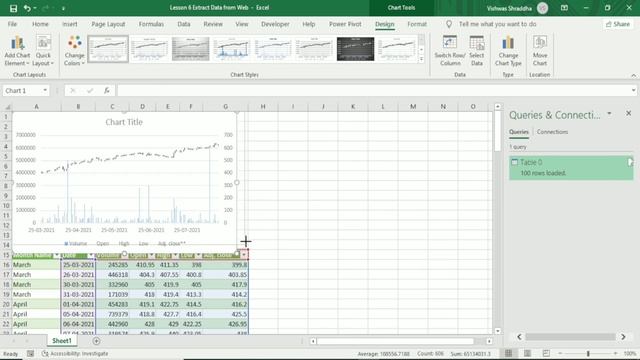Click the zoom slider handle

click(x=588, y=353)
